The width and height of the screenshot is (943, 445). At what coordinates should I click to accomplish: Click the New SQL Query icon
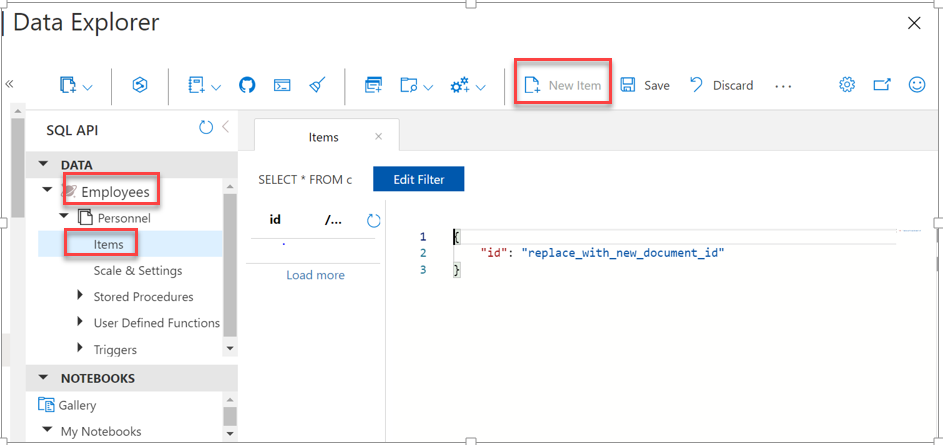[x=373, y=86]
